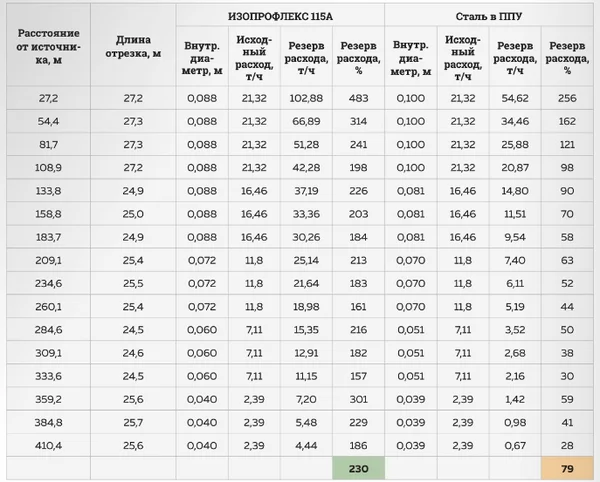The height and width of the screenshot is (482, 600).
Task: Select the distance cell 209,1
Action: (x=48, y=261)
